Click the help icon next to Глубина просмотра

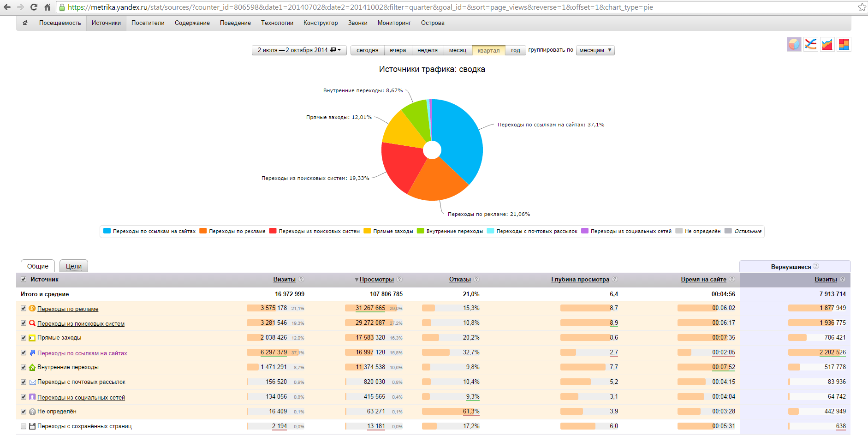(x=615, y=279)
